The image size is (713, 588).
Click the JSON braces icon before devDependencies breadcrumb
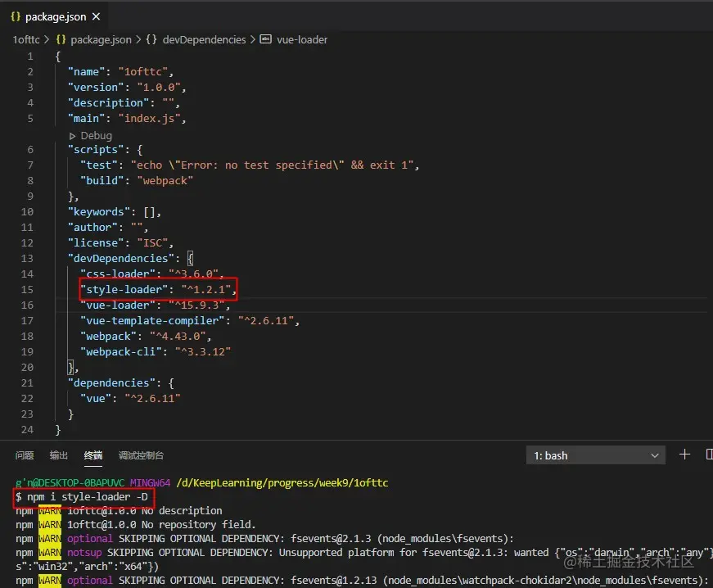(x=151, y=39)
